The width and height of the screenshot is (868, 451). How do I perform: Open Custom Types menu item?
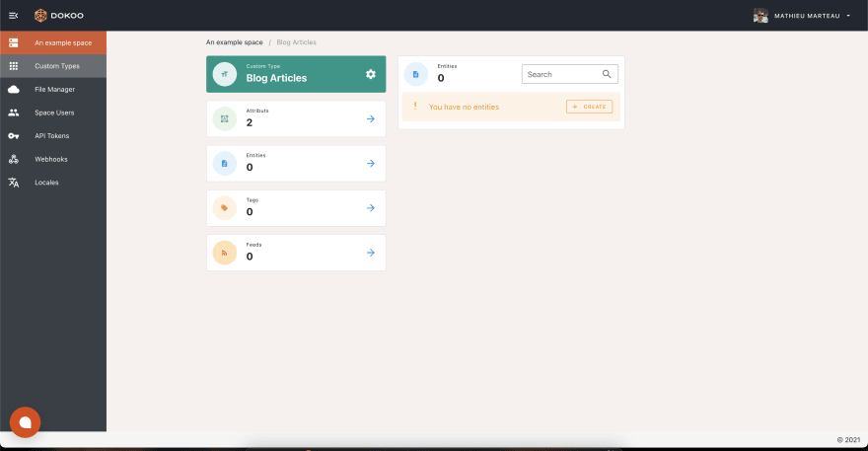(x=53, y=66)
